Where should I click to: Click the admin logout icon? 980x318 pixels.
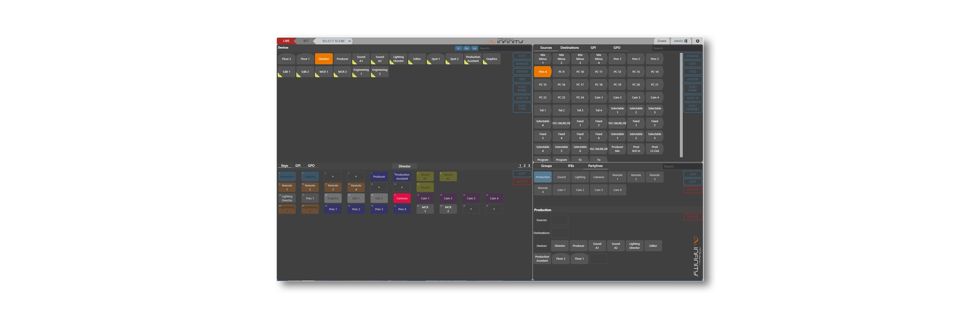click(x=686, y=41)
